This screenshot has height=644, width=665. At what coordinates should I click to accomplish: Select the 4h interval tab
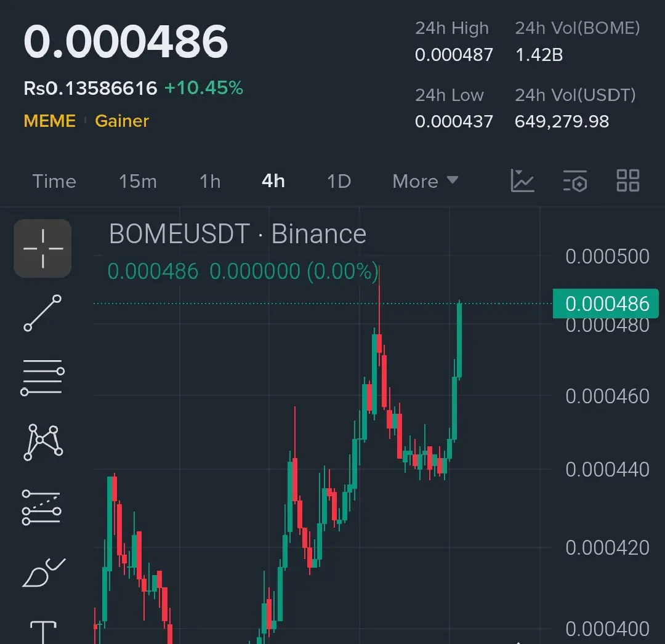tap(273, 181)
